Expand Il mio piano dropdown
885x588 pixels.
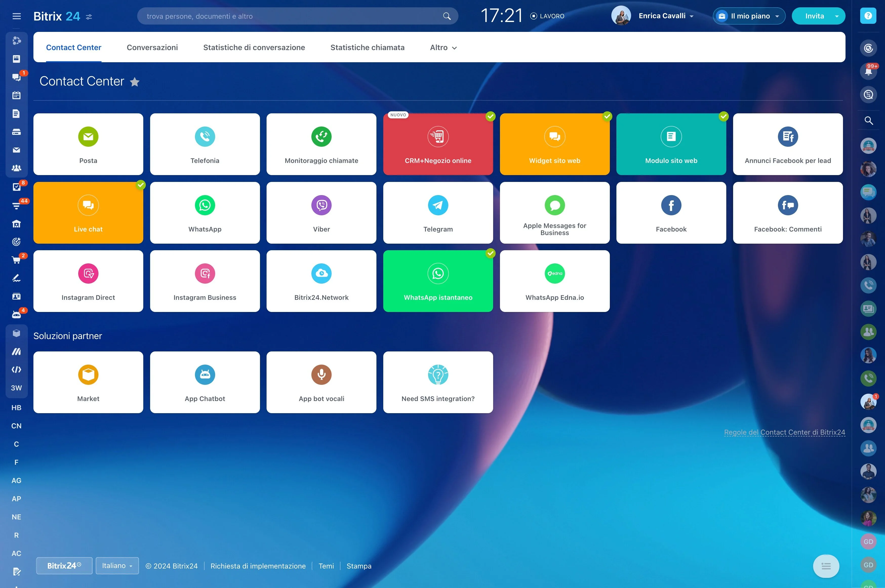(749, 16)
